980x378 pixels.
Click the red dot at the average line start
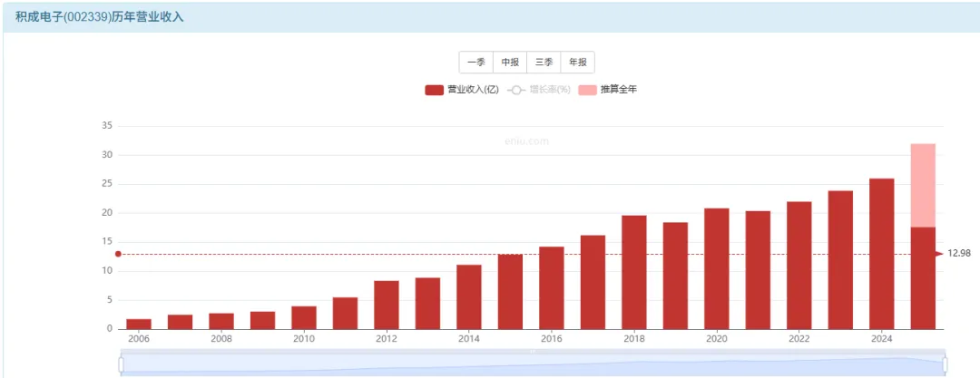pyautogui.click(x=117, y=254)
